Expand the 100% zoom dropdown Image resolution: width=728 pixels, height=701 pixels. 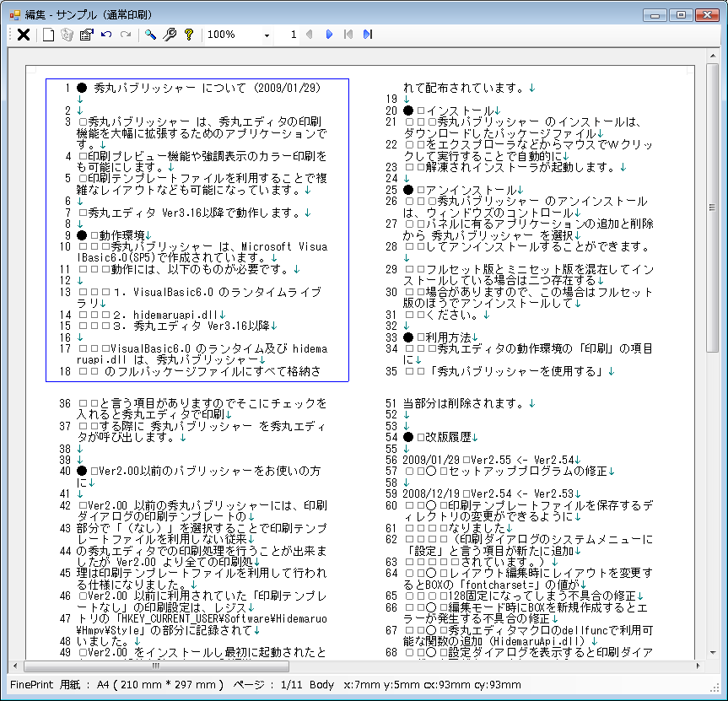tap(267, 35)
